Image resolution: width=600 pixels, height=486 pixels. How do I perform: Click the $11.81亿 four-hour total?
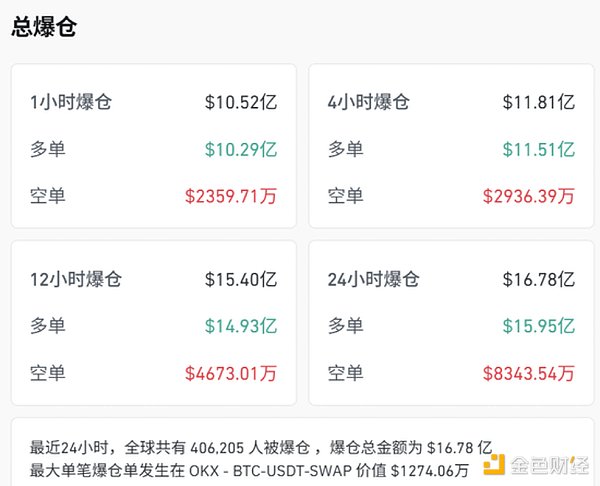[x=539, y=101]
